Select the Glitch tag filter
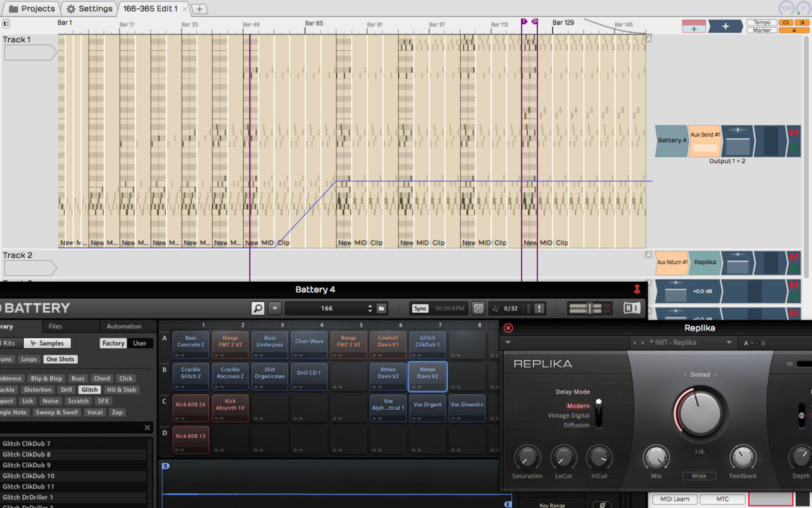This screenshot has height=508, width=812. [x=89, y=389]
